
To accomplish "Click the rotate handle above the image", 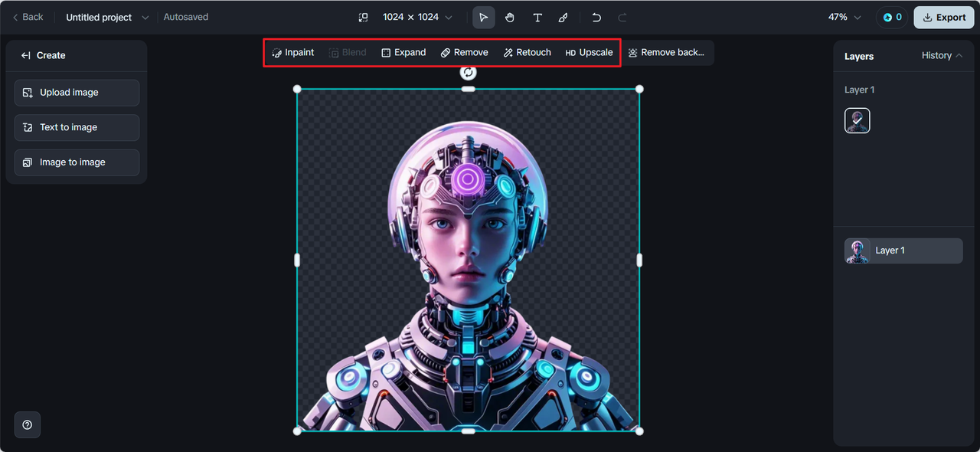I will click(469, 72).
